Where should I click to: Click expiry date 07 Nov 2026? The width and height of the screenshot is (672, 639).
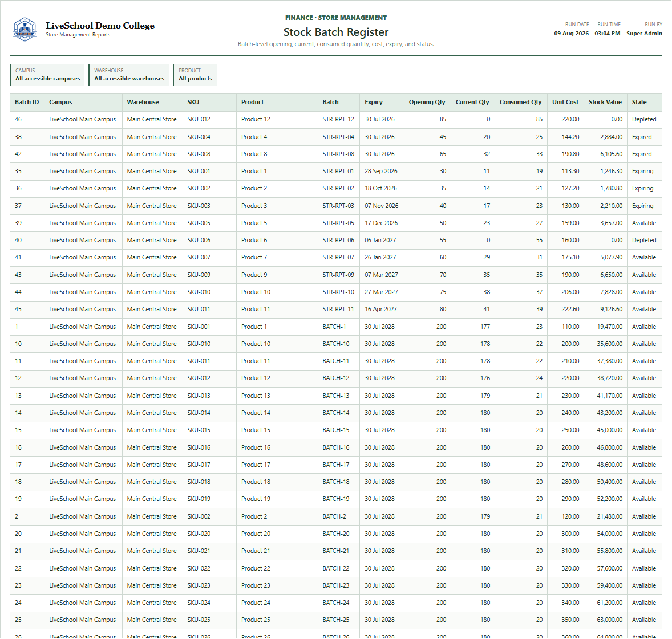tap(382, 206)
